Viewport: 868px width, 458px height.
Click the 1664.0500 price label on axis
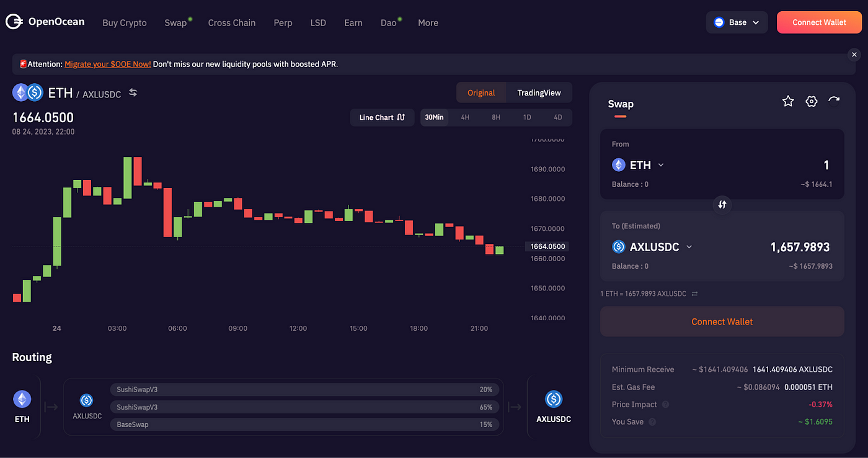click(547, 246)
